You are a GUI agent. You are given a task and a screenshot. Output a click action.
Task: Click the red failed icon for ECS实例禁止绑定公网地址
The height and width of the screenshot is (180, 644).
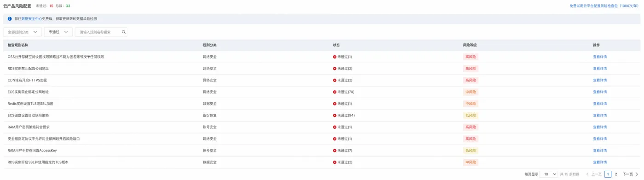point(335,92)
